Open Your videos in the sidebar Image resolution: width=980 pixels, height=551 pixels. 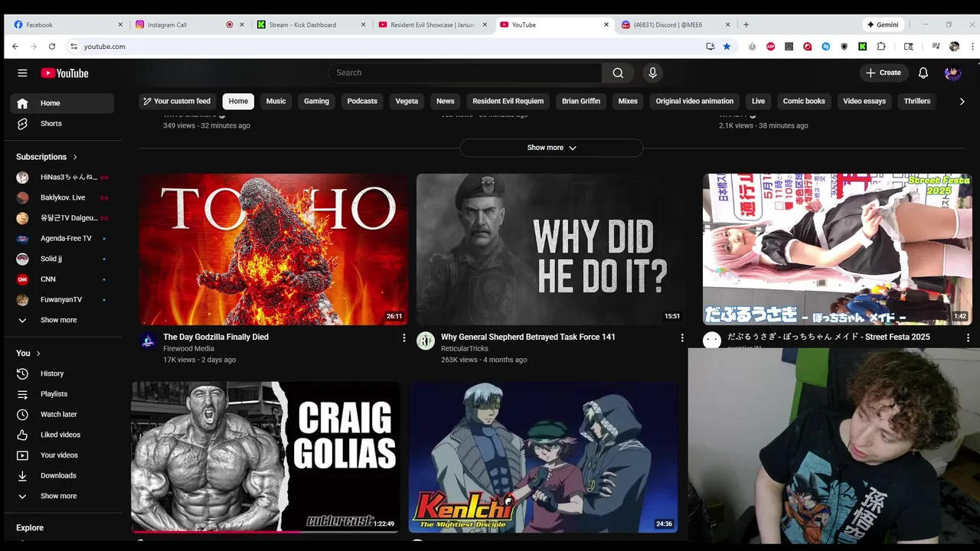[x=61, y=455]
